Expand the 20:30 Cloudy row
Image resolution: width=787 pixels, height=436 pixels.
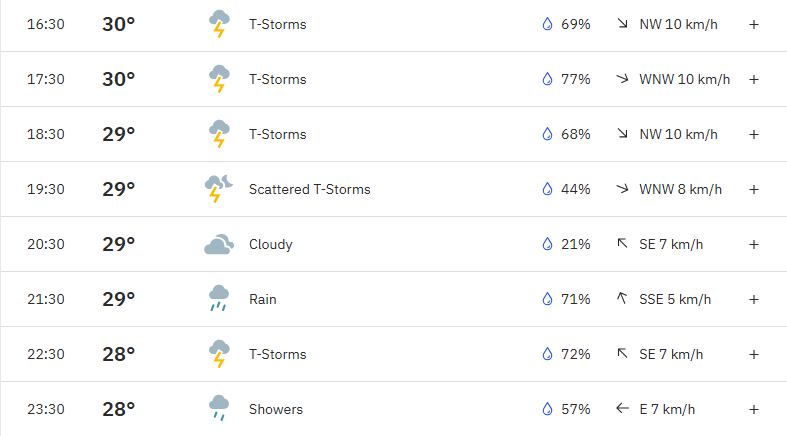[753, 244]
